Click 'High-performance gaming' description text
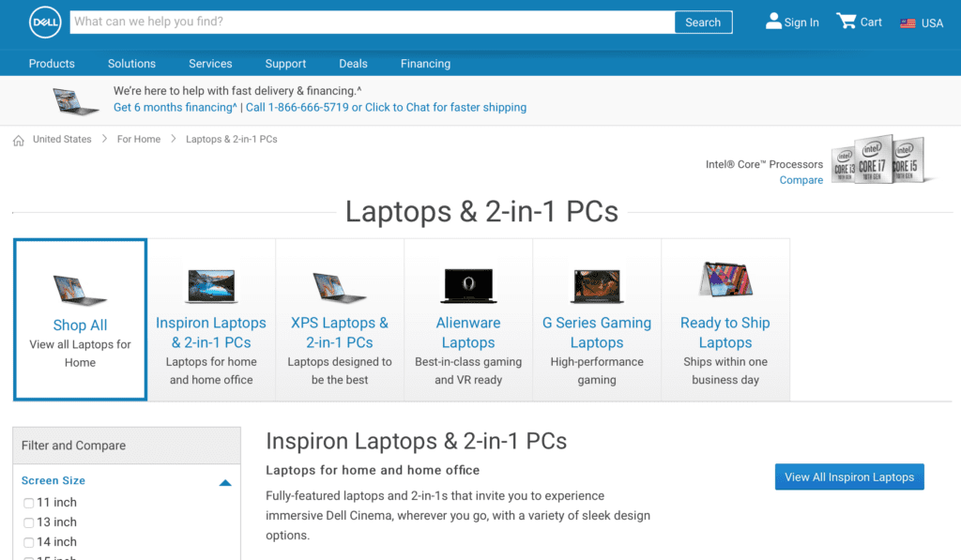 (x=597, y=371)
